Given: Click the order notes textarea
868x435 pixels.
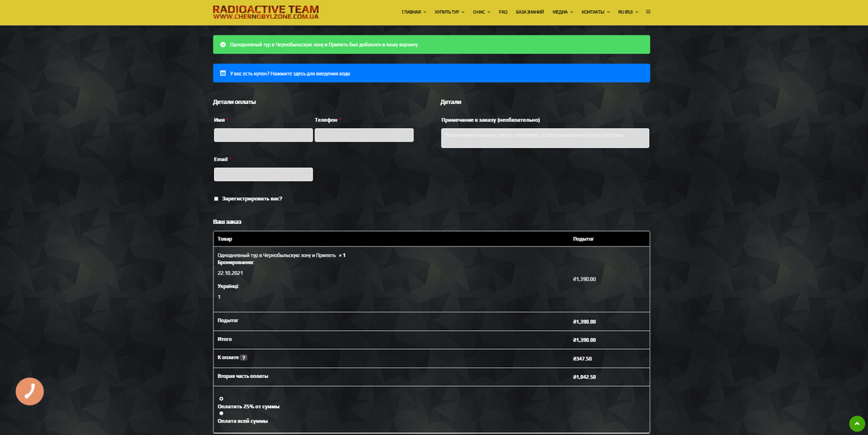Looking at the screenshot, I should coord(545,138).
